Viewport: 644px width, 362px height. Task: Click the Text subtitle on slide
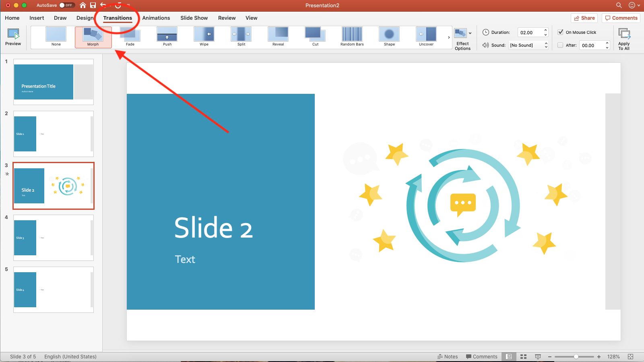coord(185,259)
